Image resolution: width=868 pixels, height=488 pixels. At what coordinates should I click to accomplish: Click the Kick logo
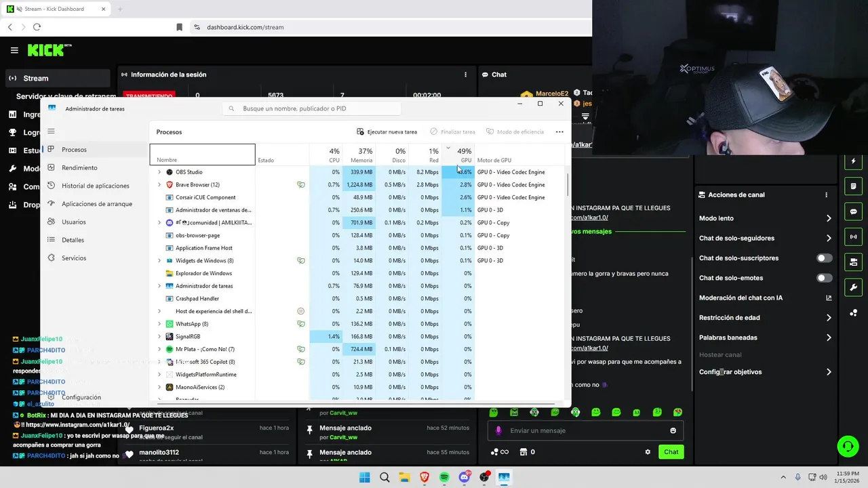click(x=49, y=50)
